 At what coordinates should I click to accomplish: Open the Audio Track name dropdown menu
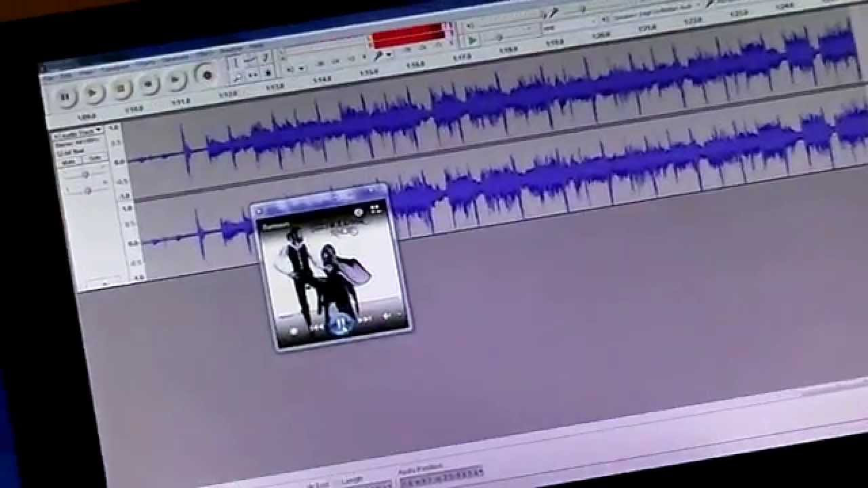coord(77,131)
